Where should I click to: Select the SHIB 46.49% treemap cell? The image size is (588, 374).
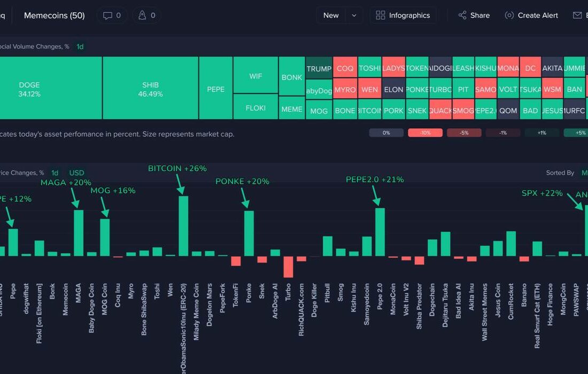coord(150,88)
